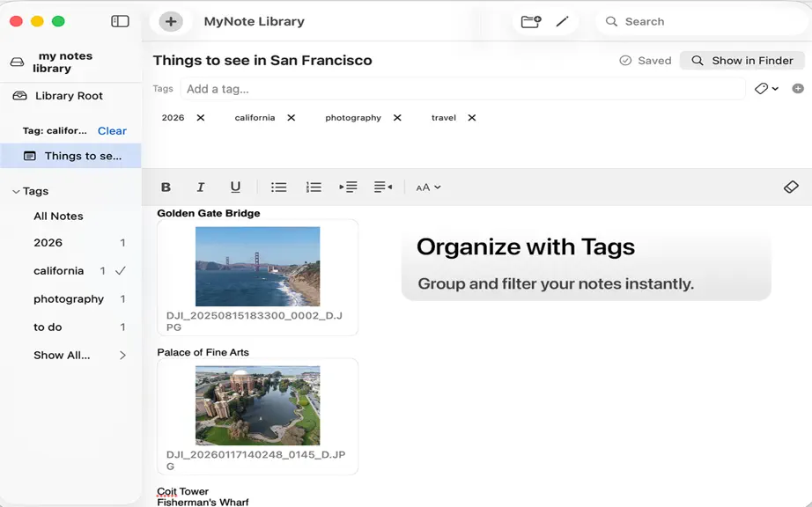Remove the photography tag

397,118
